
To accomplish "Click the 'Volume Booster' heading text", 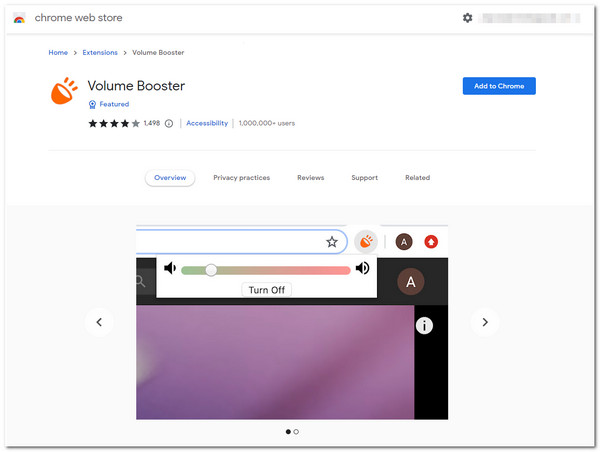I will (136, 86).
